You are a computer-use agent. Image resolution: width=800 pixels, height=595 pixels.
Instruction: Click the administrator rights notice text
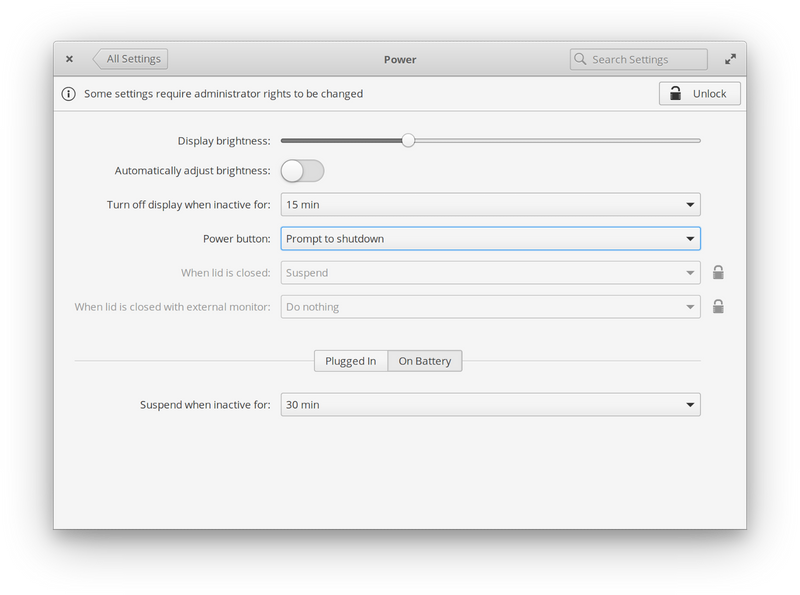point(223,94)
